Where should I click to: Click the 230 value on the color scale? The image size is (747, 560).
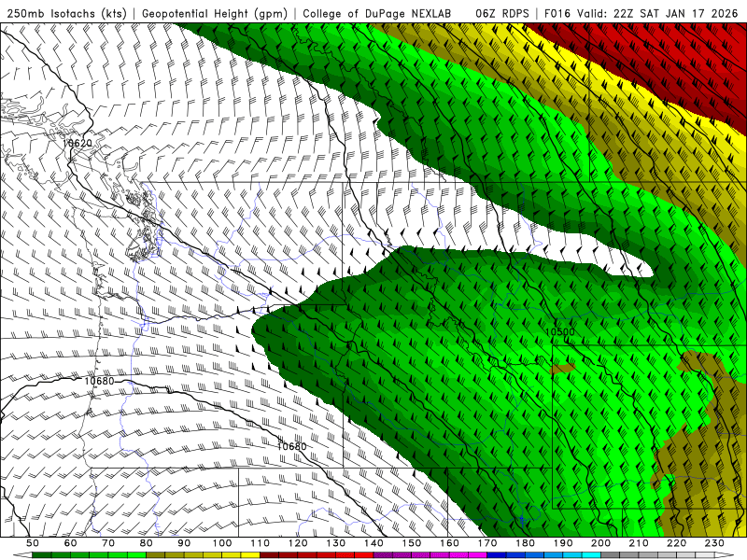tap(714, 543)
